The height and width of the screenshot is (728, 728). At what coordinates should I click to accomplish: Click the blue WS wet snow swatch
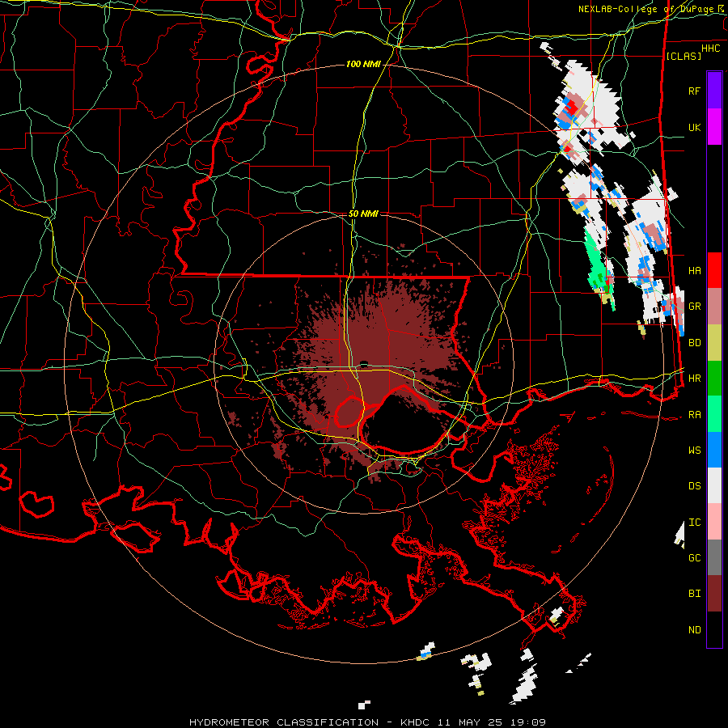(x=714, y=450)
